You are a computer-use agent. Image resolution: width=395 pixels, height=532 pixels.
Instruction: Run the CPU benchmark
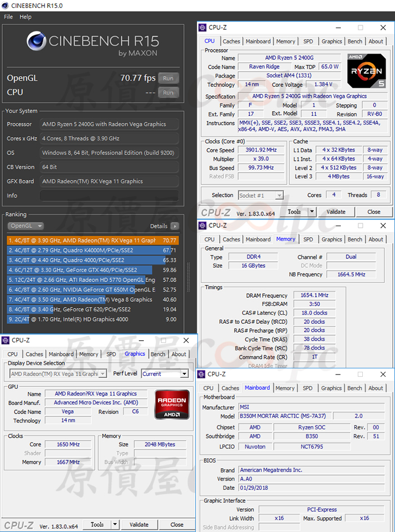[x=168, y=93]
